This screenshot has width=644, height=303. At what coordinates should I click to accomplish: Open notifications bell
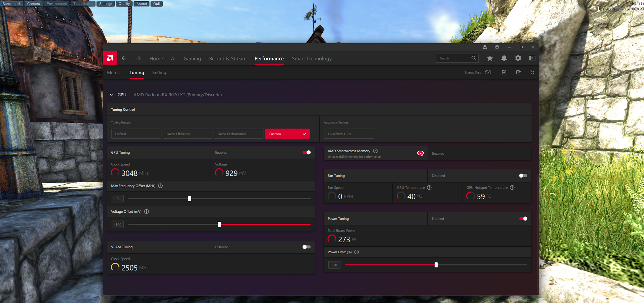coord(504,58)
